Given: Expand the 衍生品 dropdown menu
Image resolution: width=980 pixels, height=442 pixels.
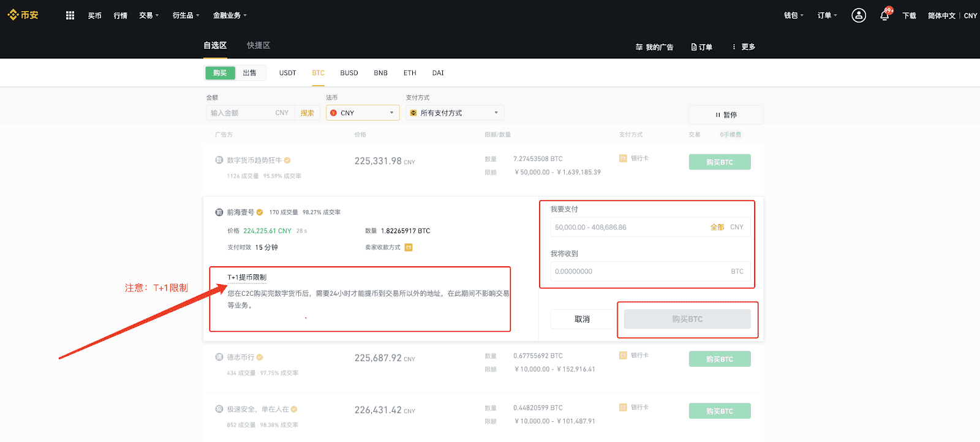Looking at the screenshot, I should click(x=186, y=15).
